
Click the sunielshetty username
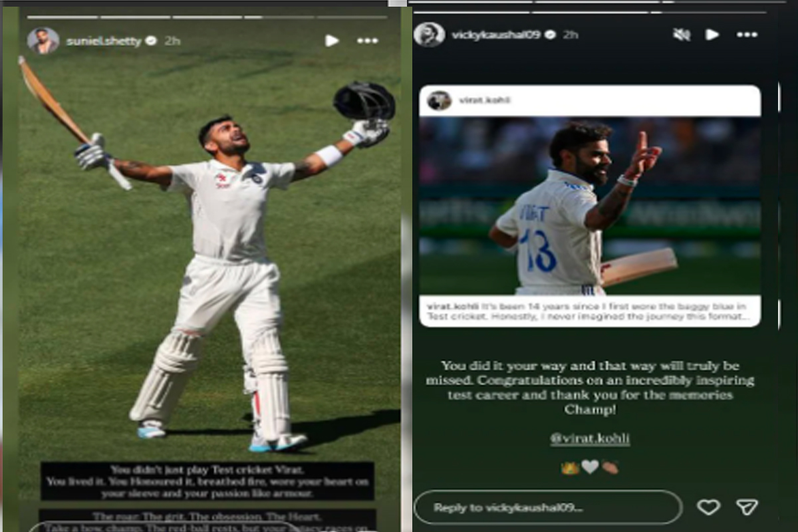click(104, 41)
